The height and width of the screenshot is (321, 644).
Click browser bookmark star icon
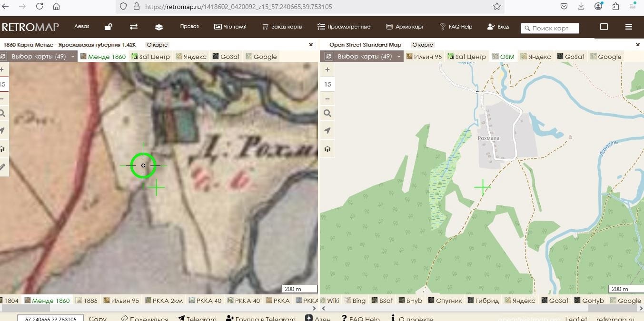[x=497, y=7]
